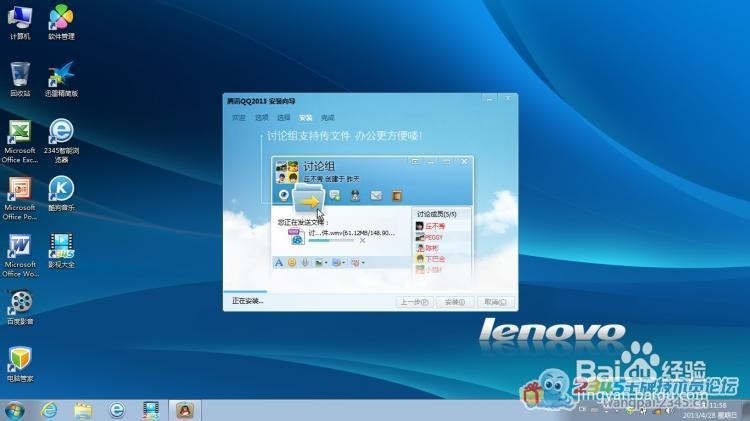
Task: Click the show desktop strip at taskbar end
Action: point(746,410)
